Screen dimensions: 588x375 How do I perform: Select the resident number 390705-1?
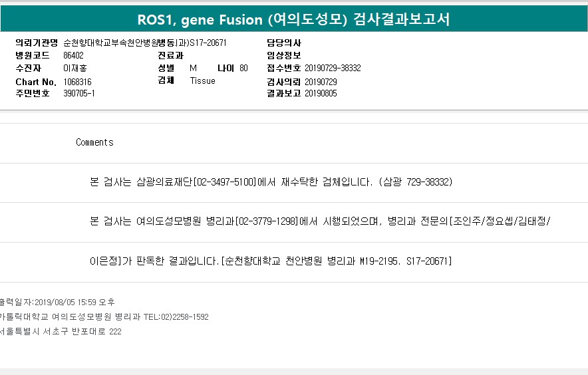(x=78, y=93)
